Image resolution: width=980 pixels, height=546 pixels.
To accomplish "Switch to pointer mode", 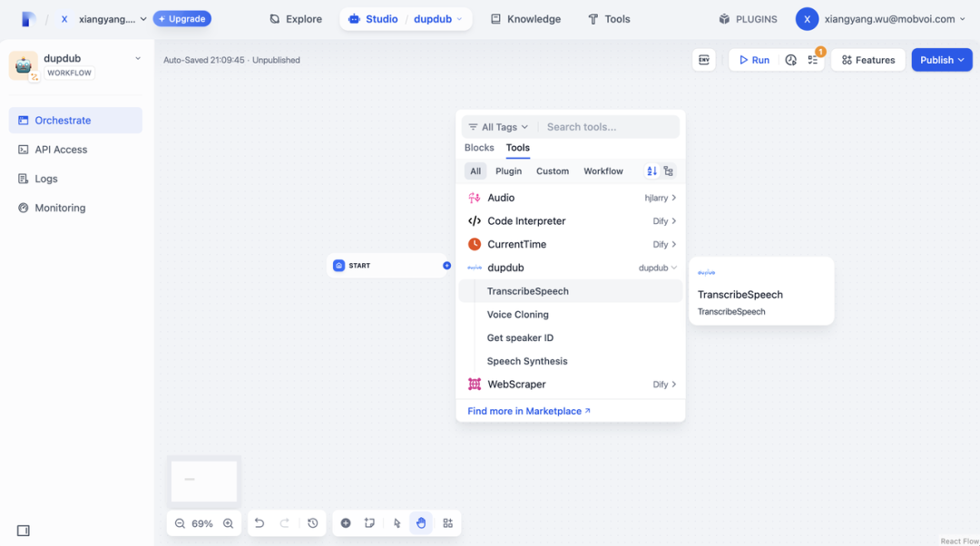I will (x=397, y=523).
